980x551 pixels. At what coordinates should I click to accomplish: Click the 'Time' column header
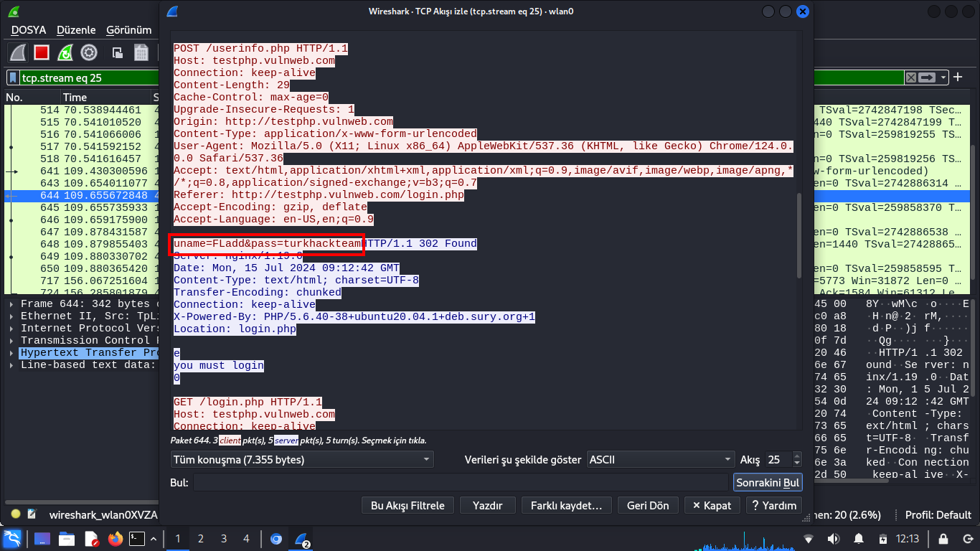pos(105,97)
